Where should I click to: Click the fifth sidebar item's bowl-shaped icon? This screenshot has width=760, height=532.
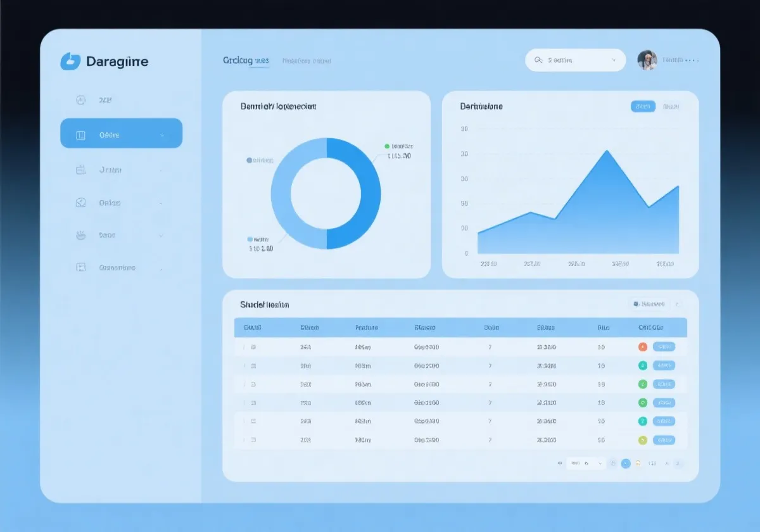80,235
